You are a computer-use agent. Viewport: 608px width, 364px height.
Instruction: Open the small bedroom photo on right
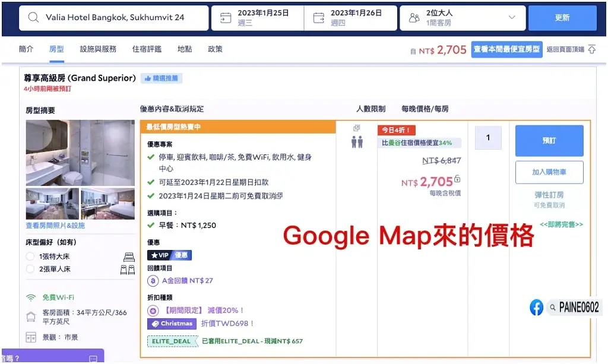click(x=108, y=204)
